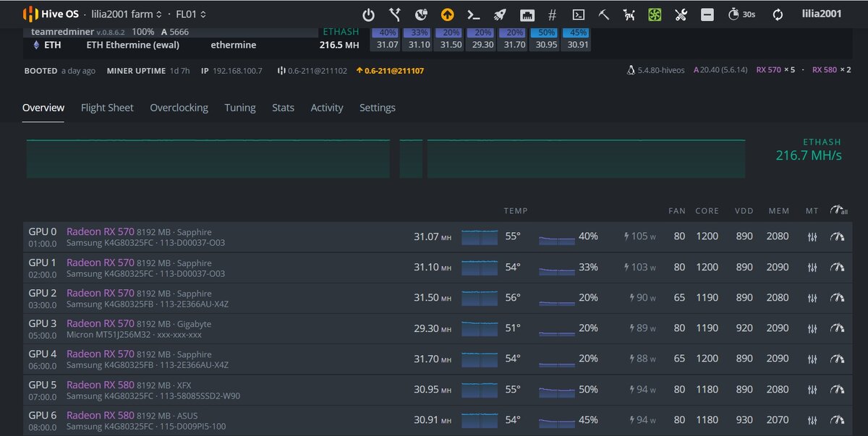Click GPU 6 hashrate mini graph

coord(480,420)
